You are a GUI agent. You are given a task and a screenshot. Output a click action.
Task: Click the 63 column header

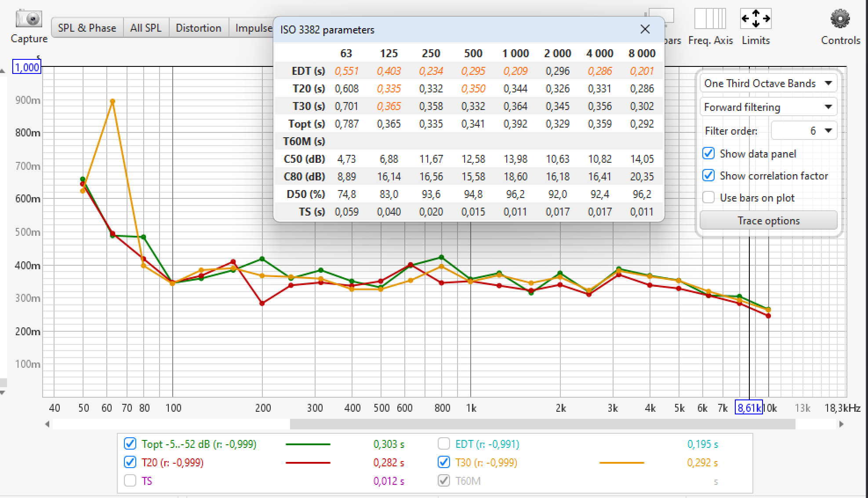346,53
